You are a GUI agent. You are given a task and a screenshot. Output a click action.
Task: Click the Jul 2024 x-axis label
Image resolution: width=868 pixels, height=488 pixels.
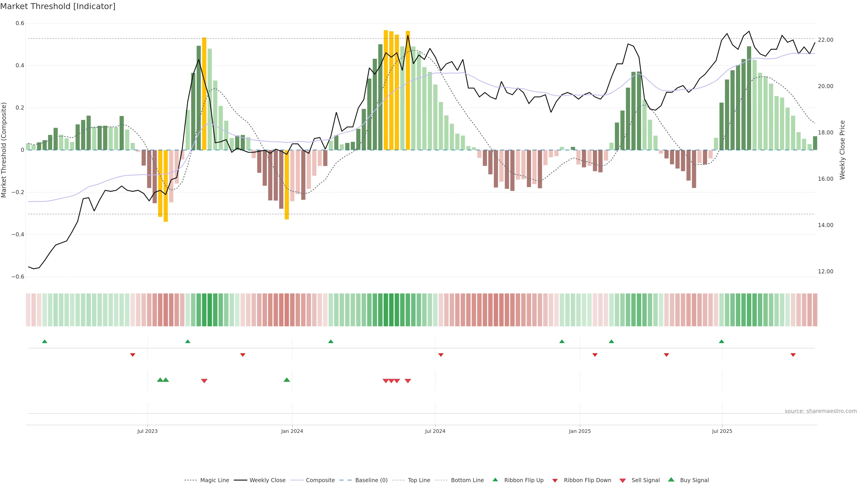pos(435,431)
